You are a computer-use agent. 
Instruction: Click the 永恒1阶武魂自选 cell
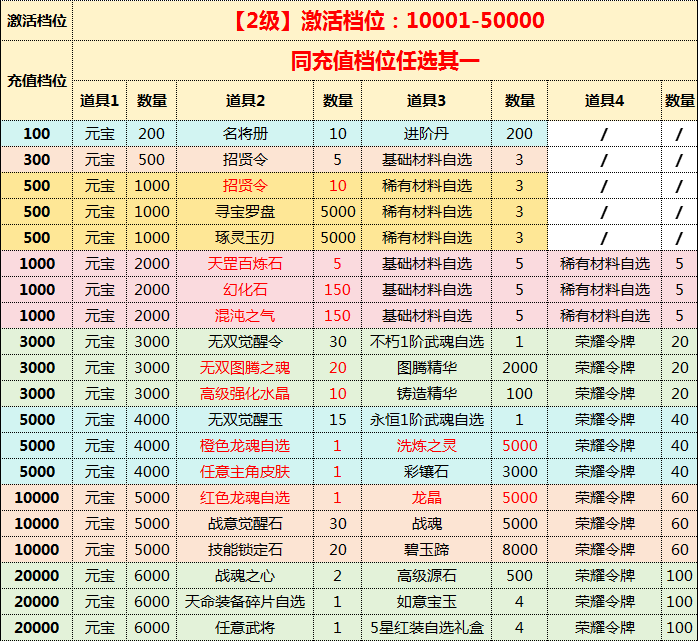(426, 420)
